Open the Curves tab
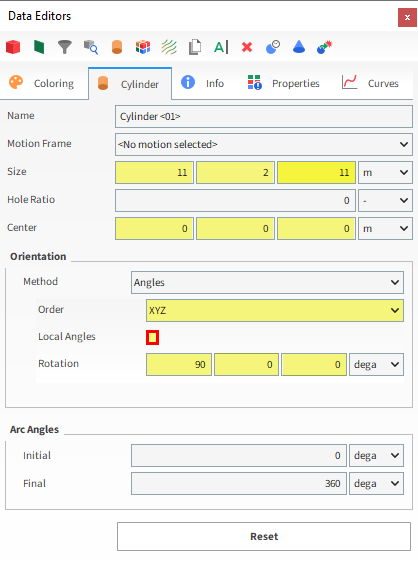The image size is (418, 585). click(370, 83)
